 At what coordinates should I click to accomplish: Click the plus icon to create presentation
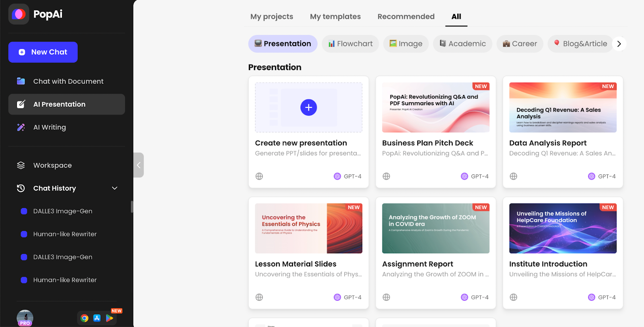[309, 108]
